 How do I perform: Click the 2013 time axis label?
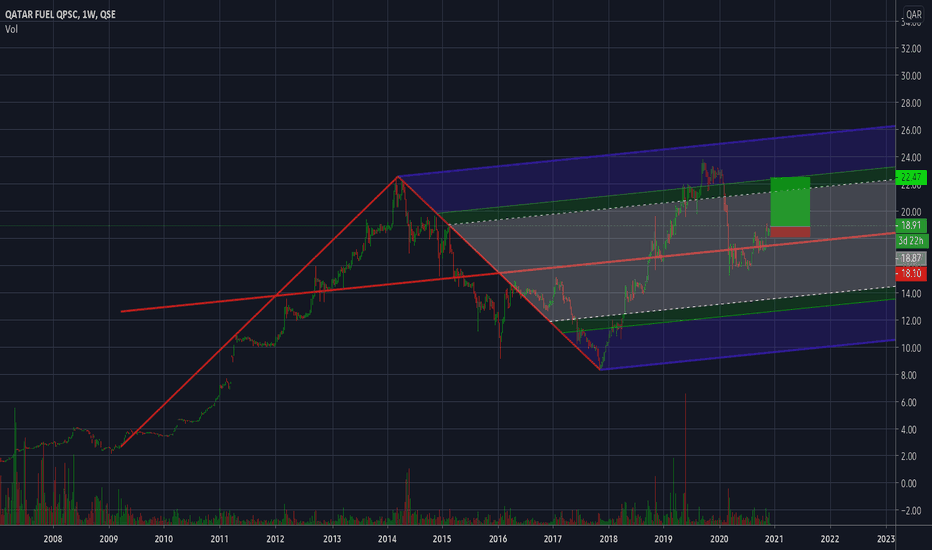coord(332,539)
